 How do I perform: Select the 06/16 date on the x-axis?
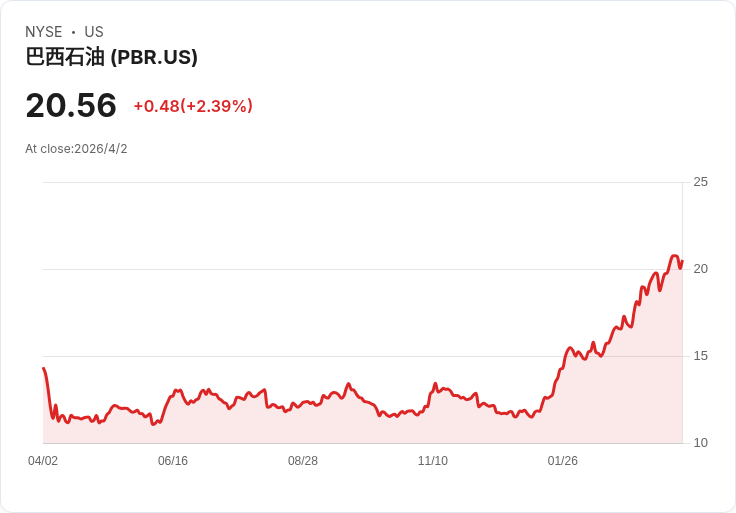click(x=173, y=461)
